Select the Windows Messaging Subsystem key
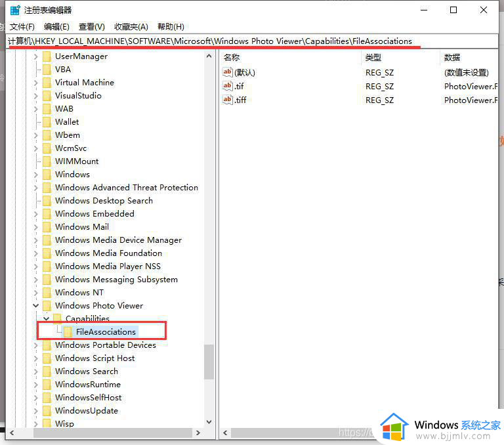 (x=116, y=280)
